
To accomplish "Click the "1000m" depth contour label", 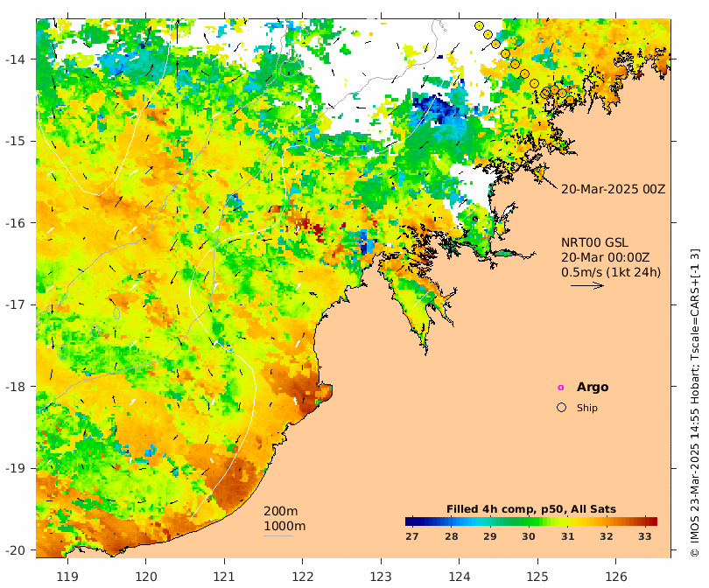I will [x=284, y=526].
